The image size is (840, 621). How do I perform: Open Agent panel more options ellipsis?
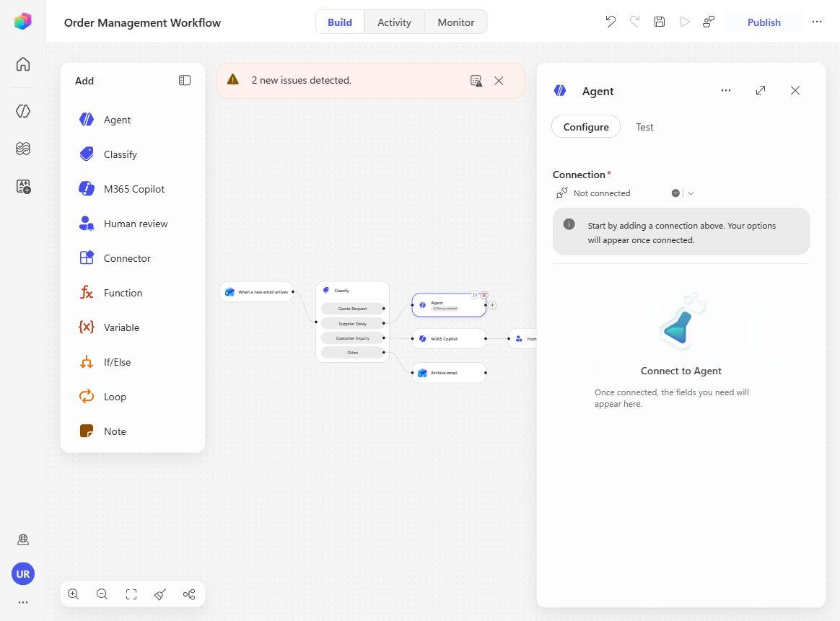coord(726,90)
